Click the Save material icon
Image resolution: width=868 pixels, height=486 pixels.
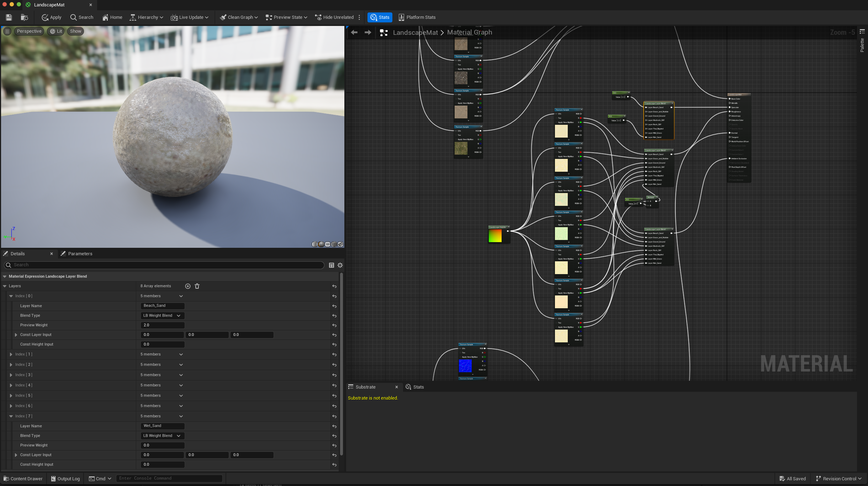coord(9,17)
